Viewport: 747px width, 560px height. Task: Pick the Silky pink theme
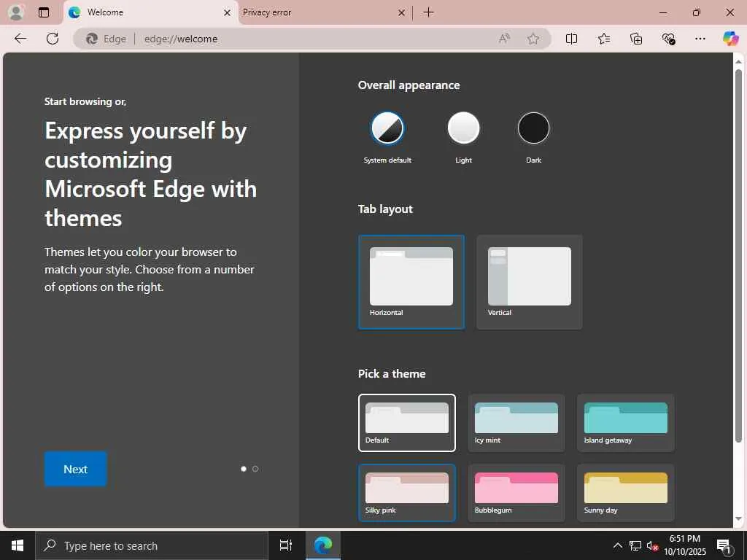click(x=407, y=493)
